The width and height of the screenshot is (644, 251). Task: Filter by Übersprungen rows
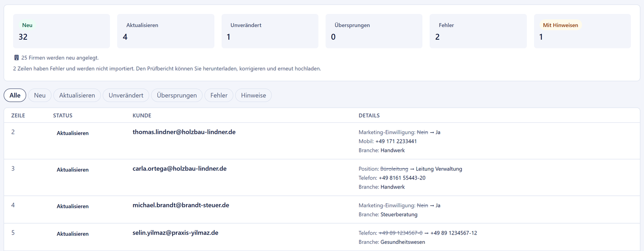click(x=177, y=95)
